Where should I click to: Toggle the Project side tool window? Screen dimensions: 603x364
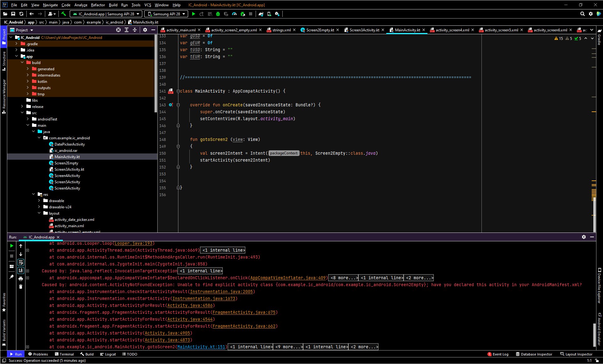tap(4, 36)
